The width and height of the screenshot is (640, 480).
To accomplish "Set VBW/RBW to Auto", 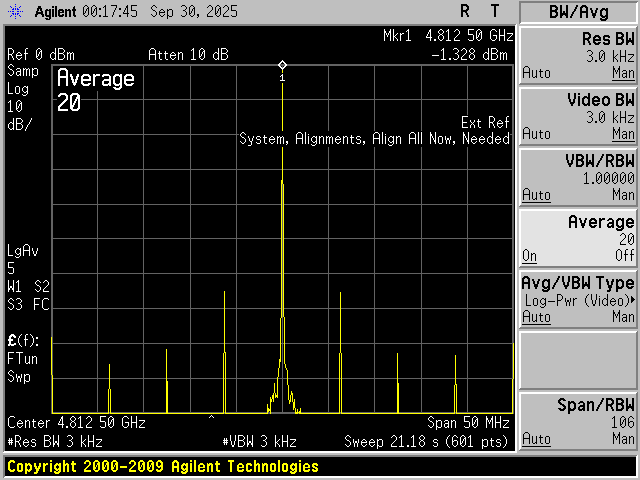I will point(536,195).
